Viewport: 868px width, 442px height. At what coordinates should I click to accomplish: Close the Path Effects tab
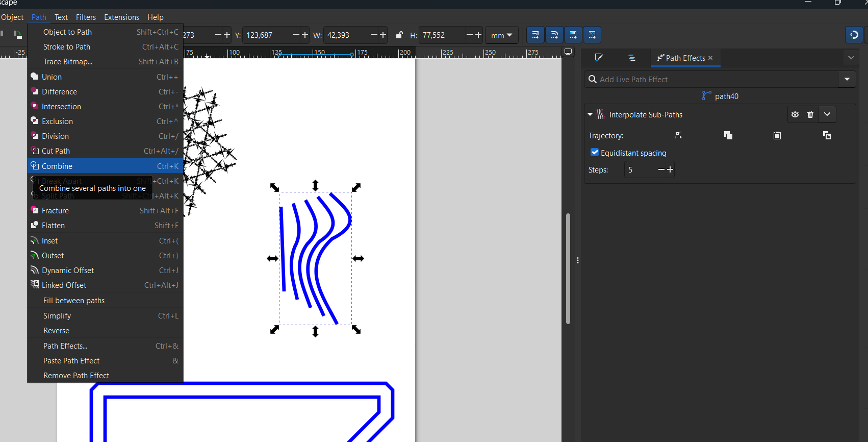coord(710,58)
